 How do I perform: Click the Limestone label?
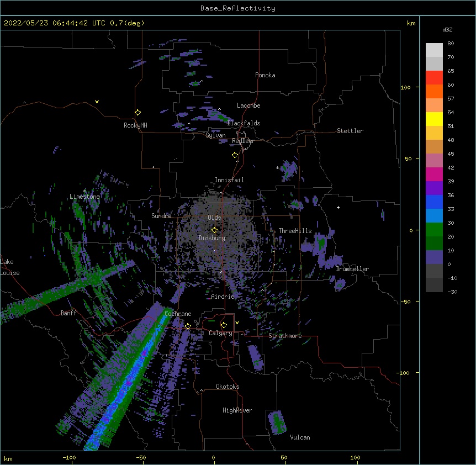click(x=84, y=197)
